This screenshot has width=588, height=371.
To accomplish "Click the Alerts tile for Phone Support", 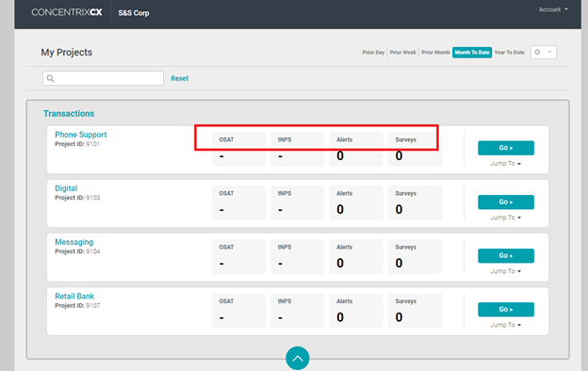I will click(x=356, y=149).
